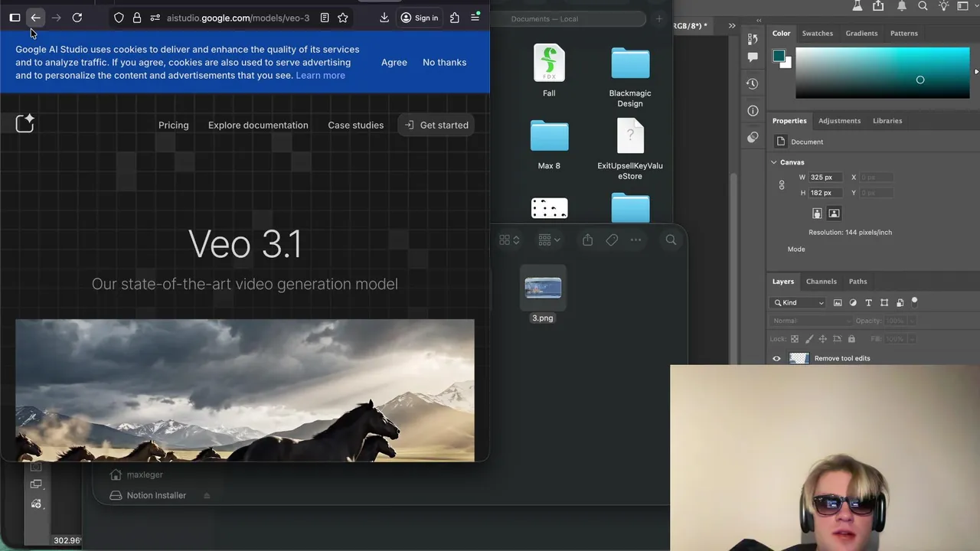
Task: Open Photoshop notifications bell
Action: pos(902,6)
